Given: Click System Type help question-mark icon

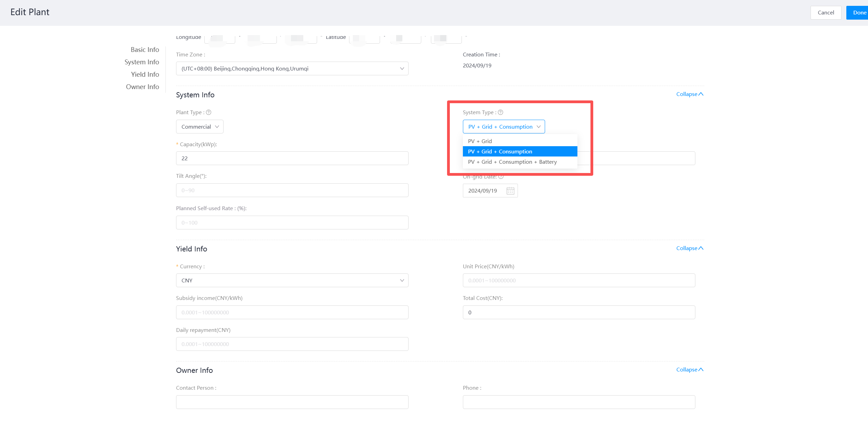Looking at the screenshot, I should (x=501, y=112).
